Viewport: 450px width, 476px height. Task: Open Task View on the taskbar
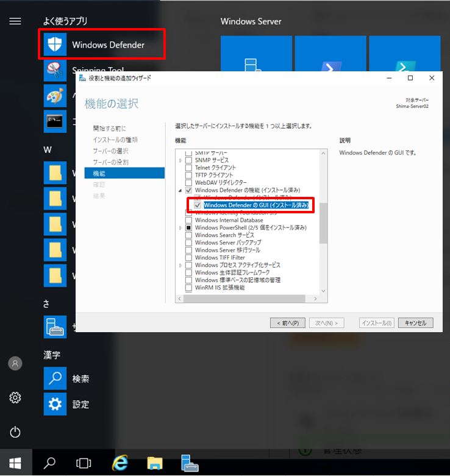click(84, 463)
